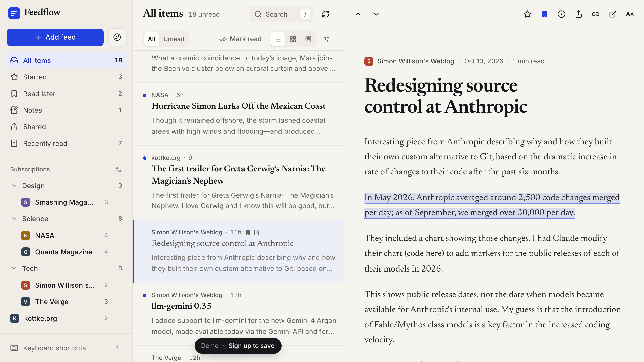The image size is (644, 362).
Task: Click Sign up to save
Action: 251,346
